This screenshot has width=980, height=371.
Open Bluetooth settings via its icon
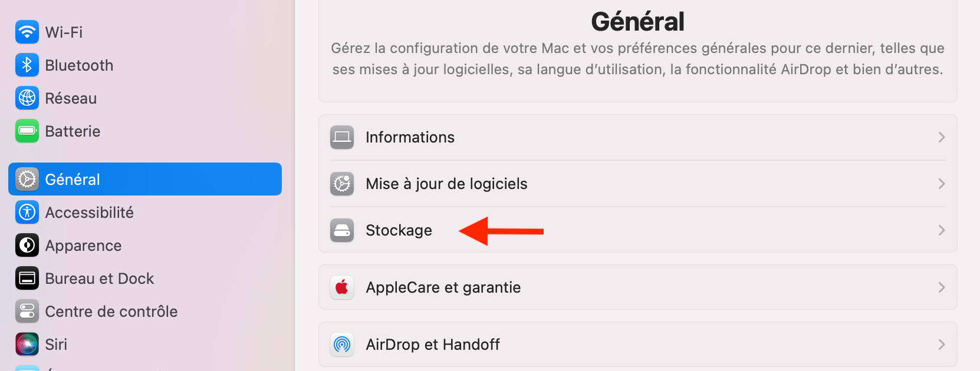tap(27, 65)
